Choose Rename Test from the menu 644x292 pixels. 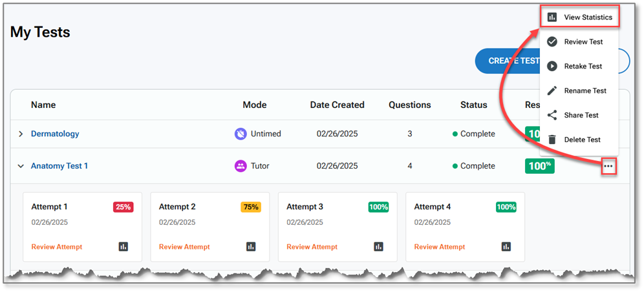click(x=585, y=91)
